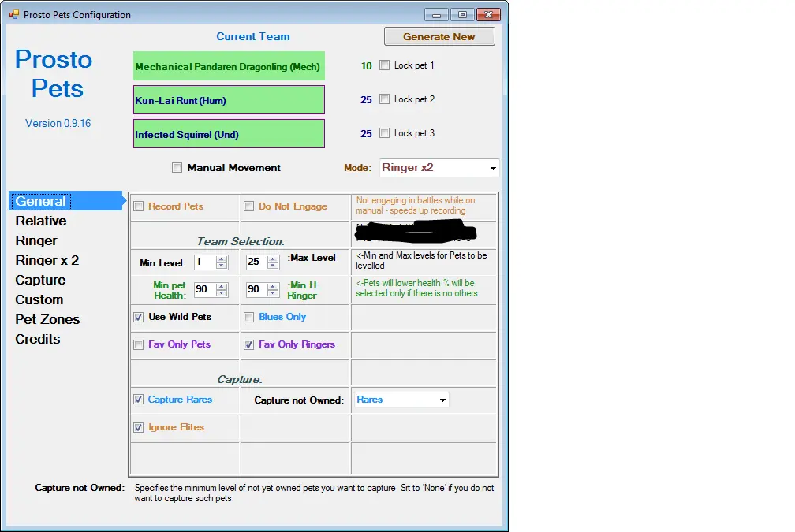This screenshot has width=795, height=532.
Task: Select the Kun-Lai Runt pet slot
Action: 229,100
